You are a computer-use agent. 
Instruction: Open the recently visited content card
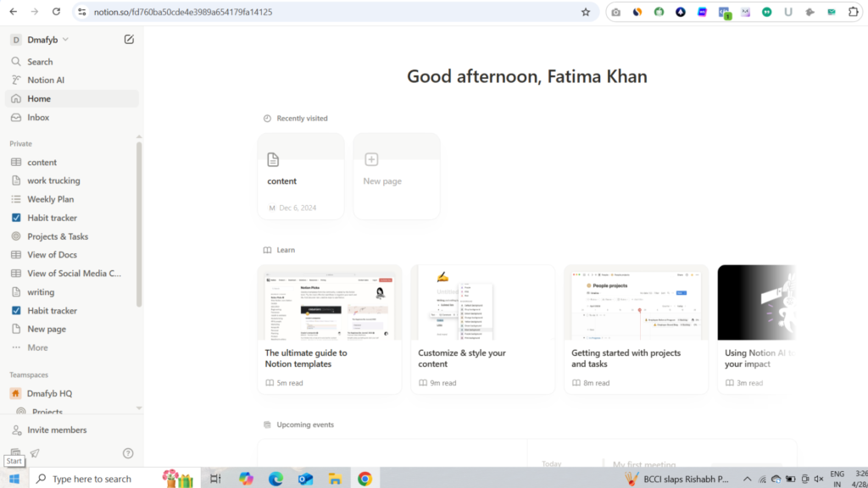pos(301,176)
